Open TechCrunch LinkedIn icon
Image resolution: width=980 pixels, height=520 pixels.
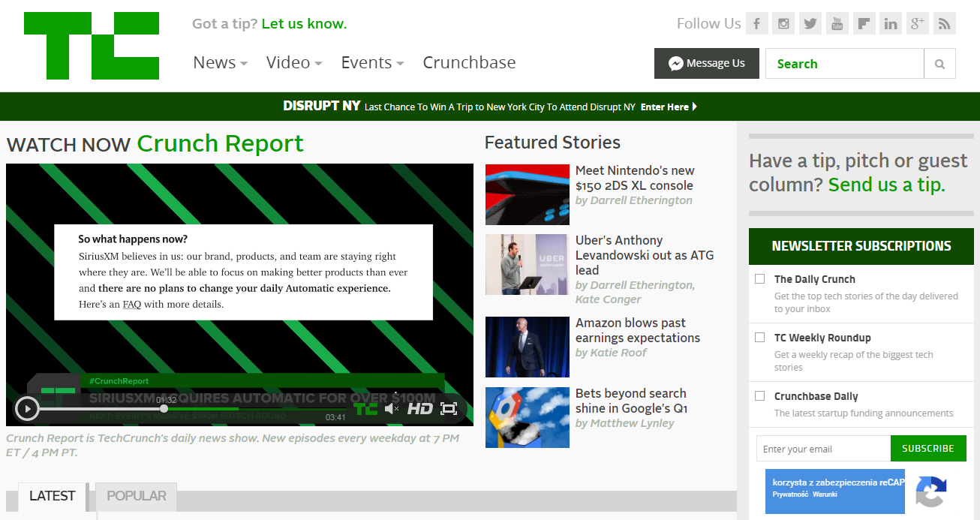click(891, 23)
